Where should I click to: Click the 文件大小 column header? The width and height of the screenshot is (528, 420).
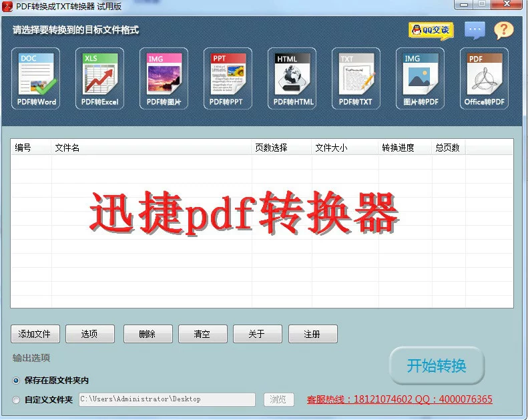345,148
